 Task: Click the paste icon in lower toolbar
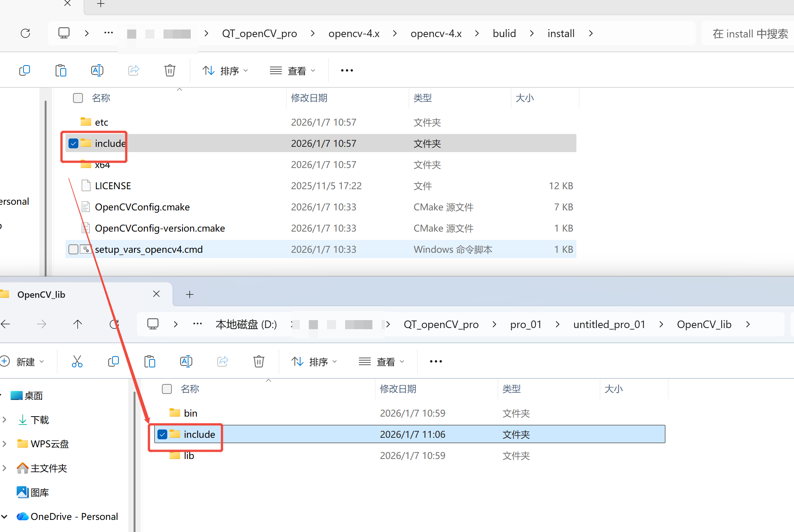coord(150,361)
